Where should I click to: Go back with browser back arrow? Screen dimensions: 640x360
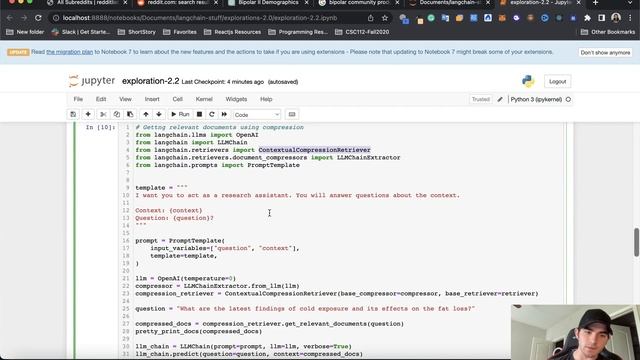9,18
